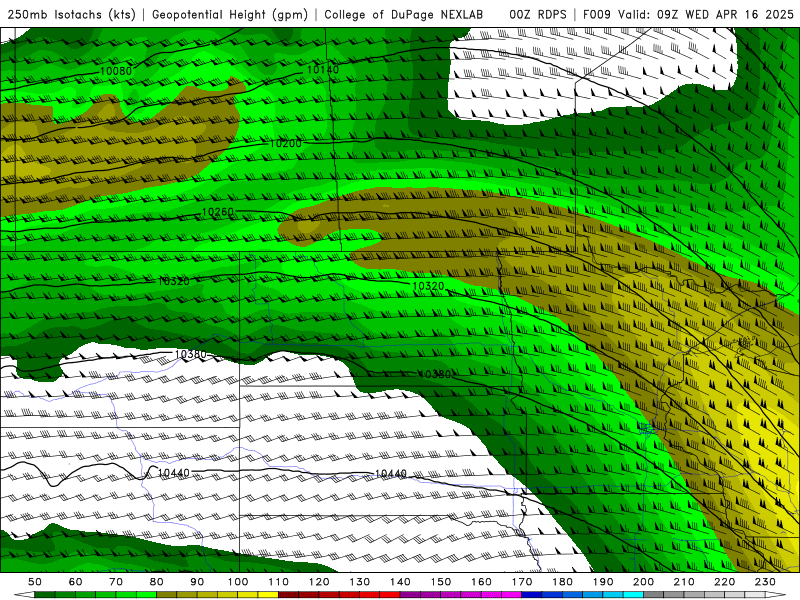The width and height of the screenshot is (800, 600).
Task: Click the 170 value on the color scale
Action: tap(522, 582)
